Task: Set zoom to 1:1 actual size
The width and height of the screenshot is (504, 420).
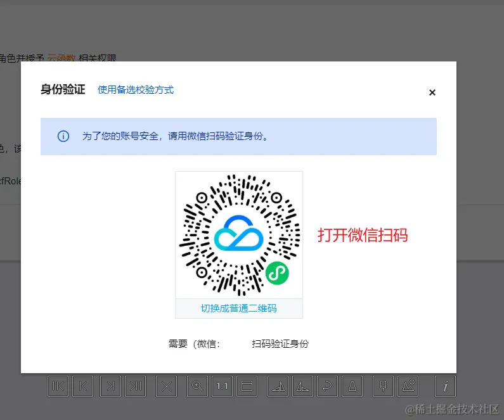Action: [222, 386]
